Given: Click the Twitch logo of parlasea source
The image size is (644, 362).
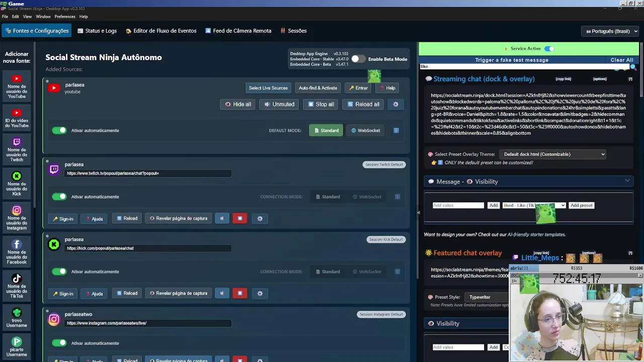Looking at the screenshot, I should tap(54, 169).
